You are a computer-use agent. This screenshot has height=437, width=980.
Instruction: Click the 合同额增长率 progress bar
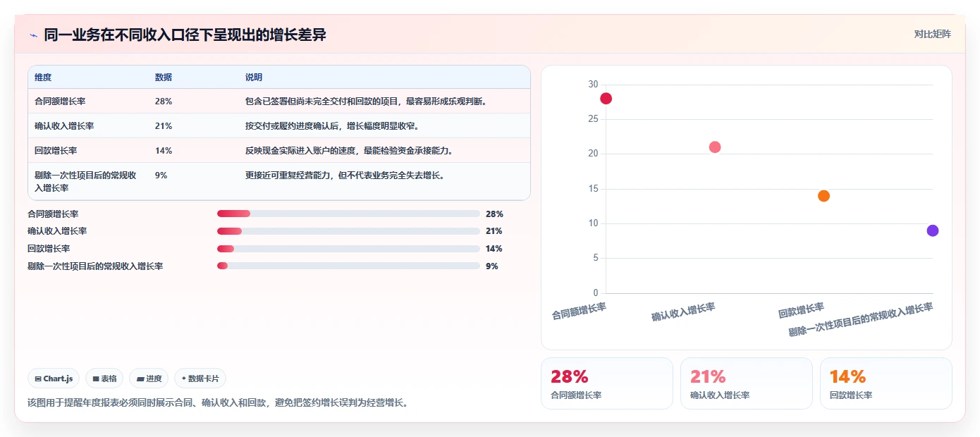pos(348,214)
